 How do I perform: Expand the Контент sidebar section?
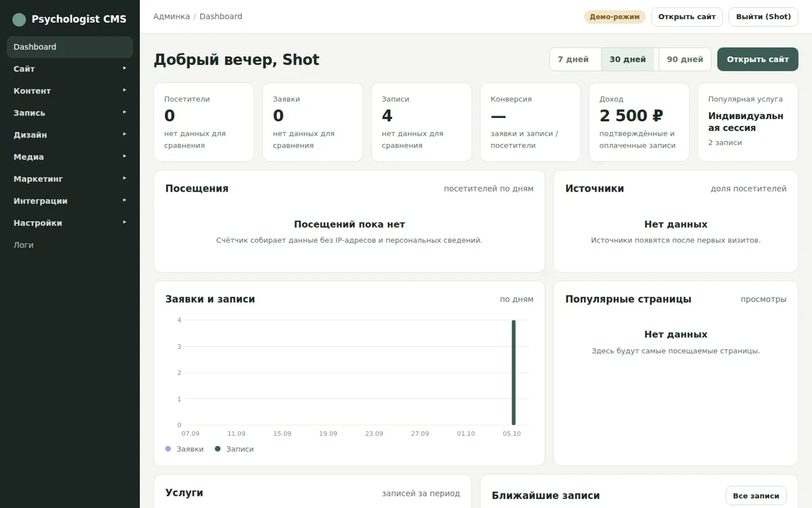pos(70,91)
